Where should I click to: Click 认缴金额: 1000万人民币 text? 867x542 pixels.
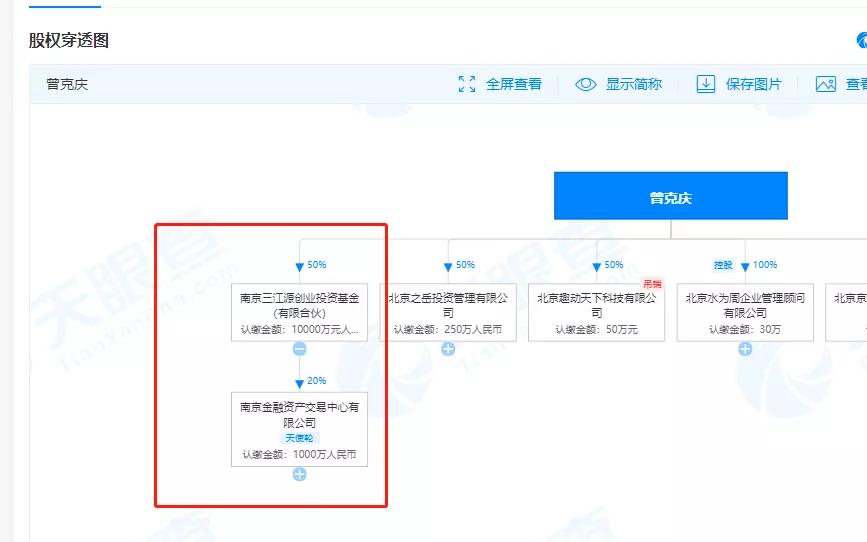coord(299,455)
